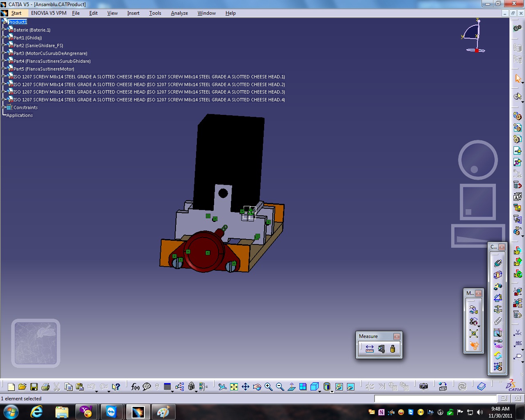
Task: Expand Part2 (SanieGhidare_FS) tree node
Action: coord(4,45)
